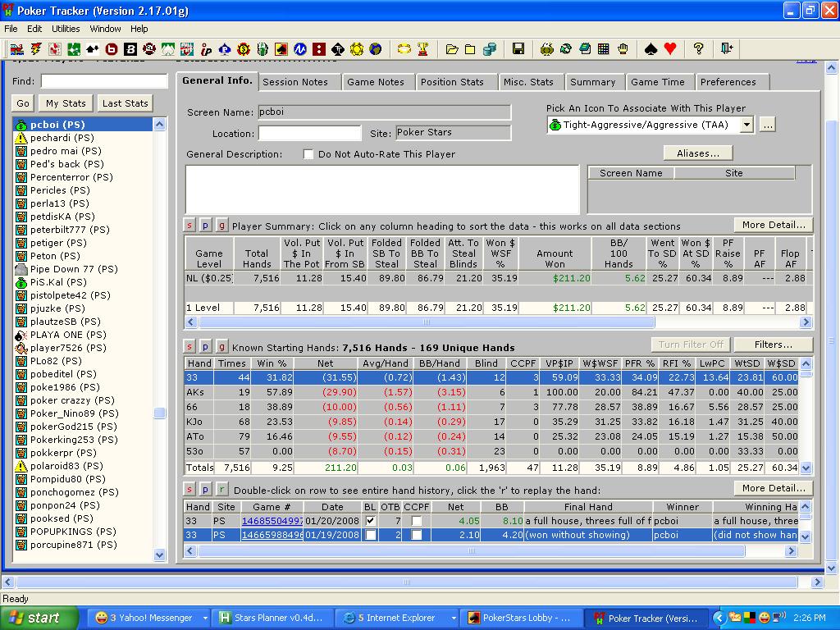Expand hidden system tray icons chevron
This screenshot has width=840, height=630.
click(x=719, y=618)
